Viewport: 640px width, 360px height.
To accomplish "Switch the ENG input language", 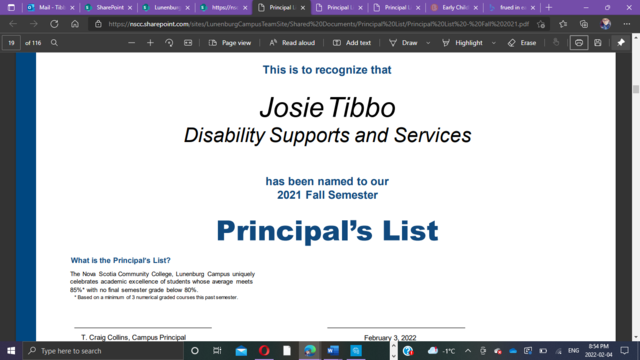I will tap(573, 351).
